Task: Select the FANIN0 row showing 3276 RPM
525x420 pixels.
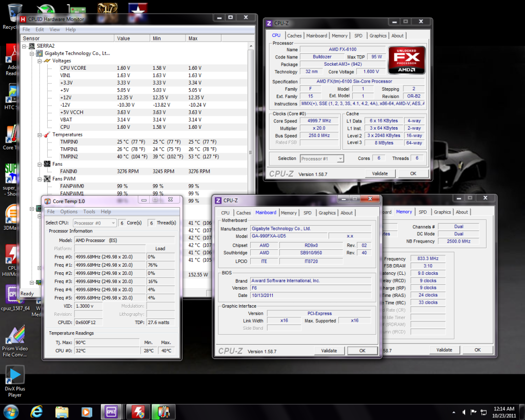Action: pyautogui.click(x=134, y=171)
